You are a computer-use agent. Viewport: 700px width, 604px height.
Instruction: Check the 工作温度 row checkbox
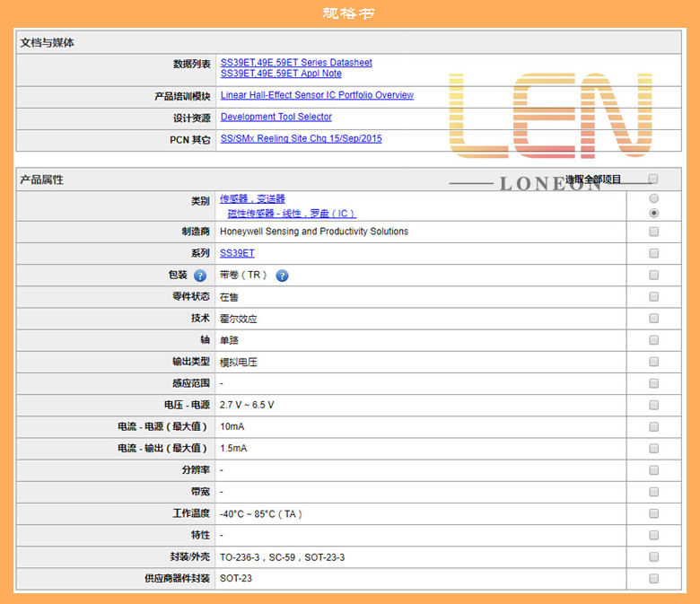(653, 513)
